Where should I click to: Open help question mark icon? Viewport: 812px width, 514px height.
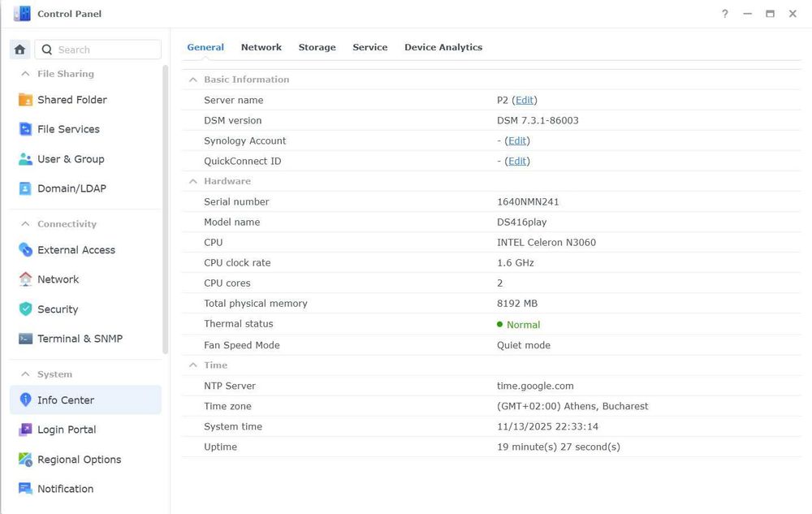[x=725, y=14]
